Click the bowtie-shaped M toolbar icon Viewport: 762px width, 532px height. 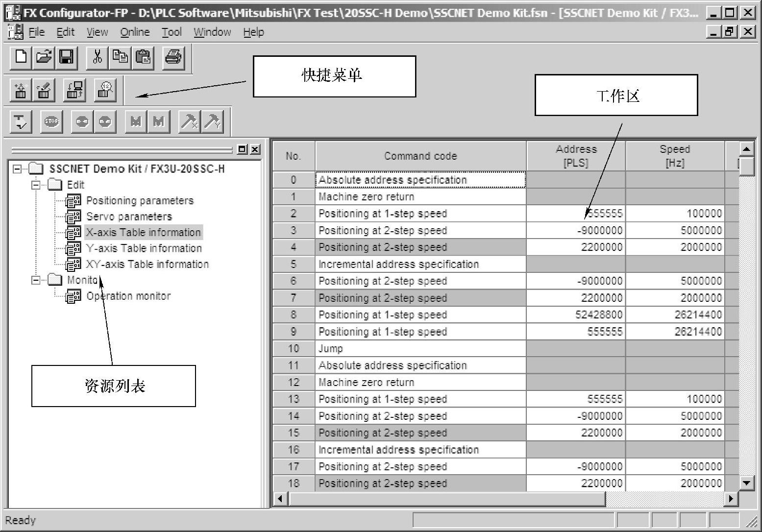(136, 121)
